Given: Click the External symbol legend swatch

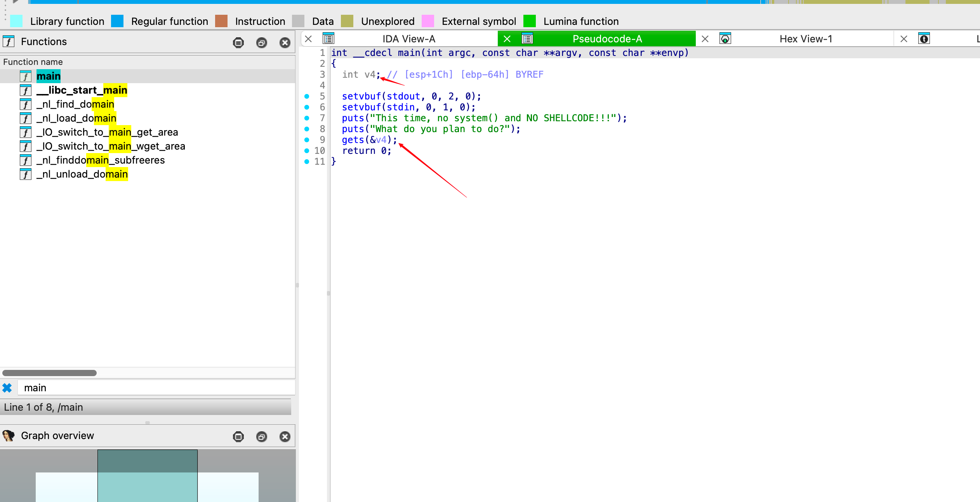Looking at the screenshot, I should 428,21.
